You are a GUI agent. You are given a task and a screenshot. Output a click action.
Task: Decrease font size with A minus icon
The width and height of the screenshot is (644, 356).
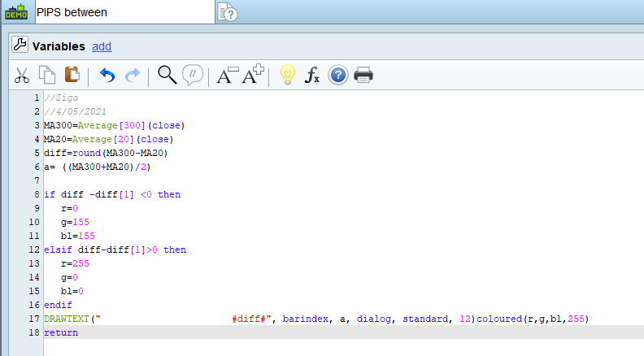[x=228, y=76]
